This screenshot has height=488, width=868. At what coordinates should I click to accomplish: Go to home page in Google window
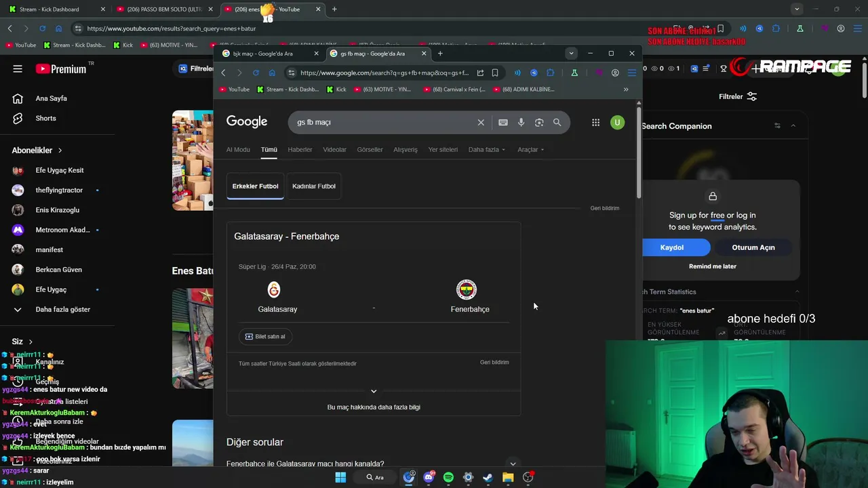click(272, 73)
